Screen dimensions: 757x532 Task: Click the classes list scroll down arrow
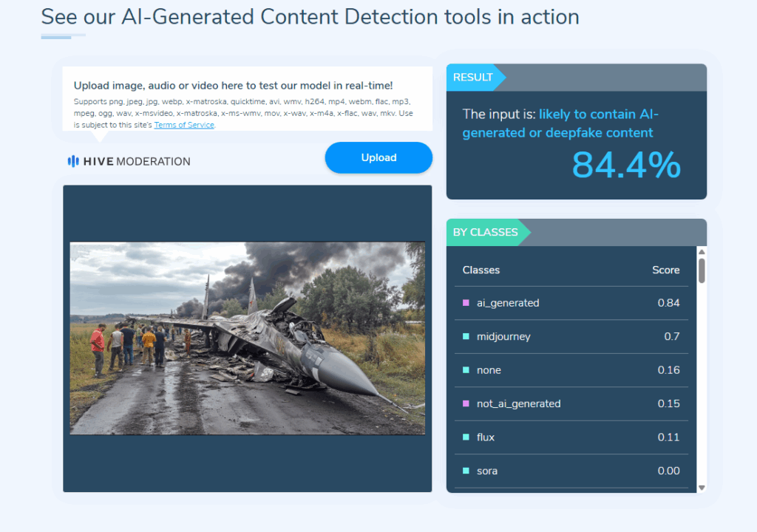702,488
